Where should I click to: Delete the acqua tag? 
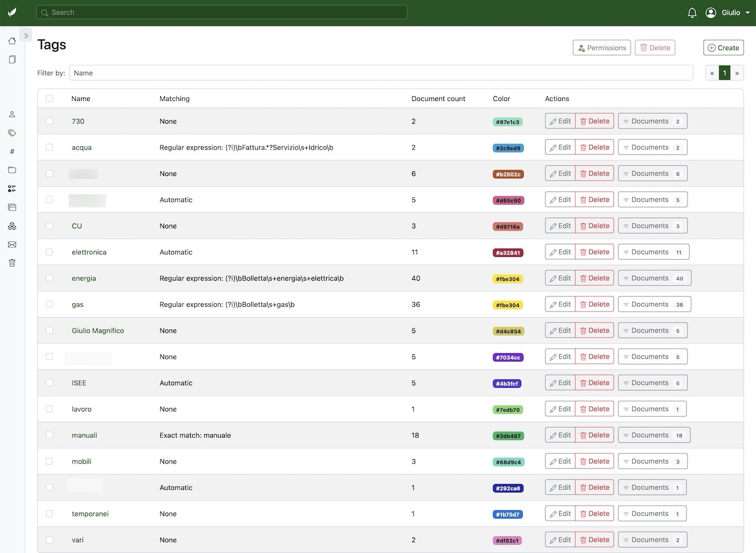595,147
